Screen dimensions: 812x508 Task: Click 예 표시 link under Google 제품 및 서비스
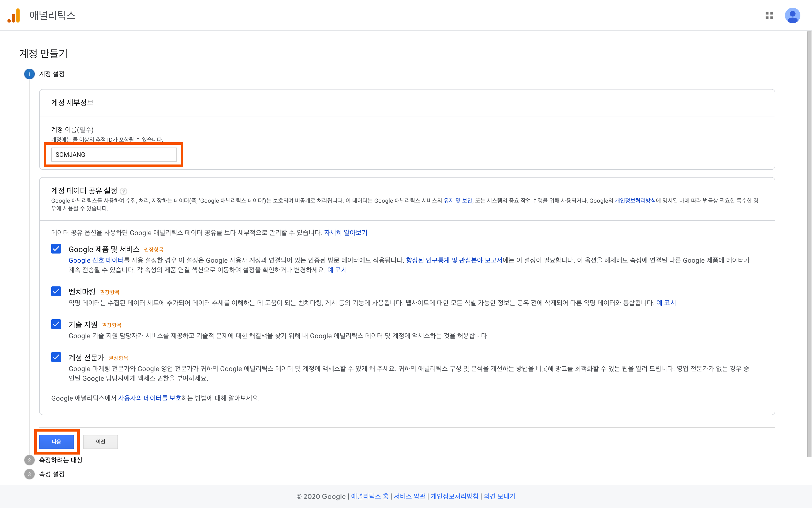coord(337,270)
